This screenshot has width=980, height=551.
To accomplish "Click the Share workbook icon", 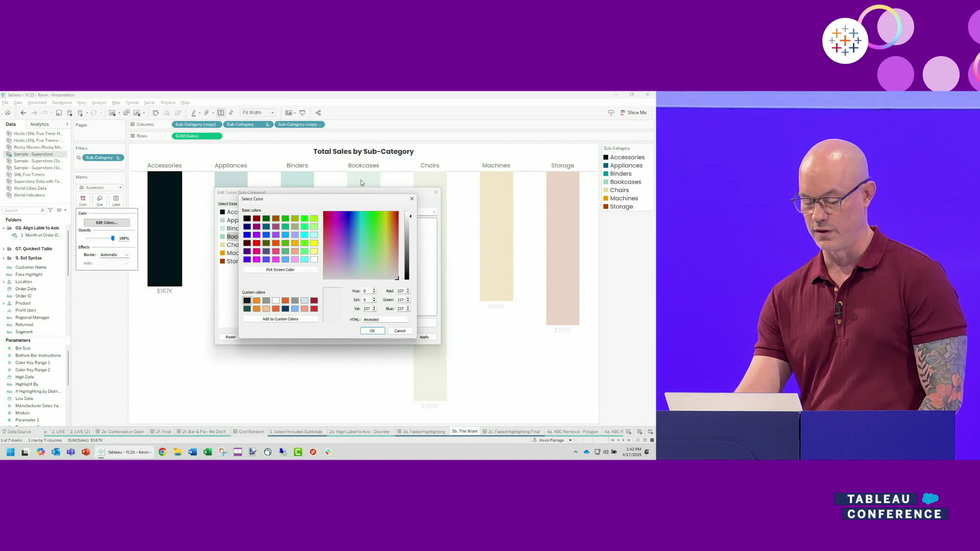I will (318, 113).
